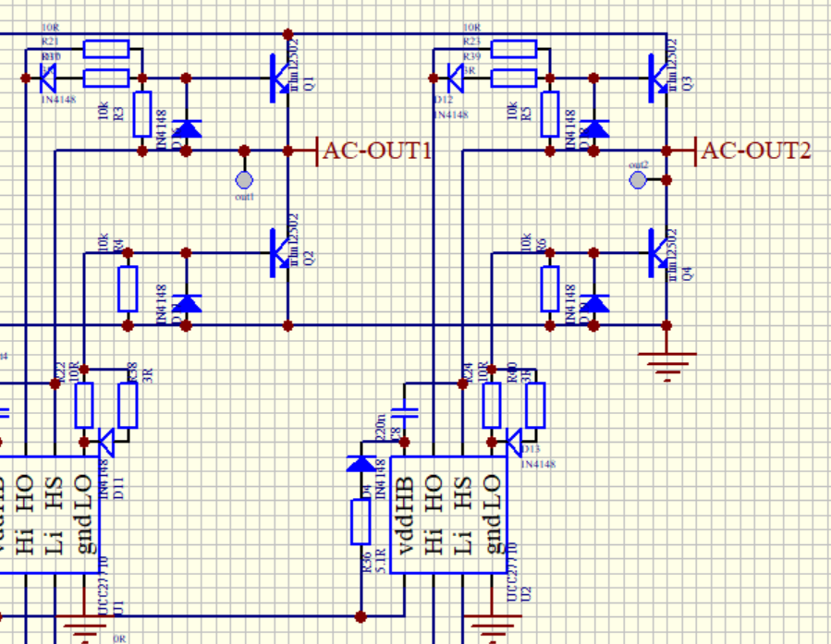Select the ground symbol under U1 gnd pin

(84, 627)
